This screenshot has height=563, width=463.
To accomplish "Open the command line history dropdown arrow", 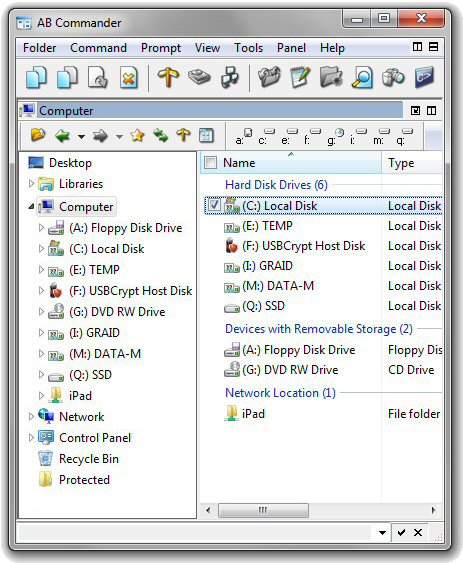I will click(382, 532).
